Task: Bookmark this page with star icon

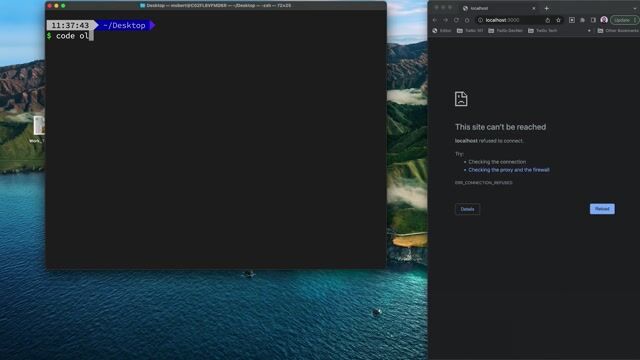Action: tap(558, 20)
